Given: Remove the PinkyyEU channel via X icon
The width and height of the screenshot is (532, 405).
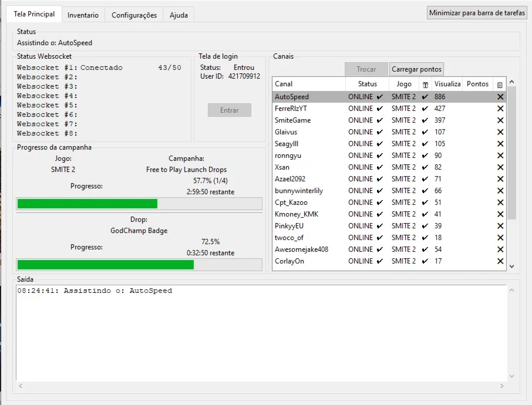Looking at the screenshot, I should click(500, 226).
